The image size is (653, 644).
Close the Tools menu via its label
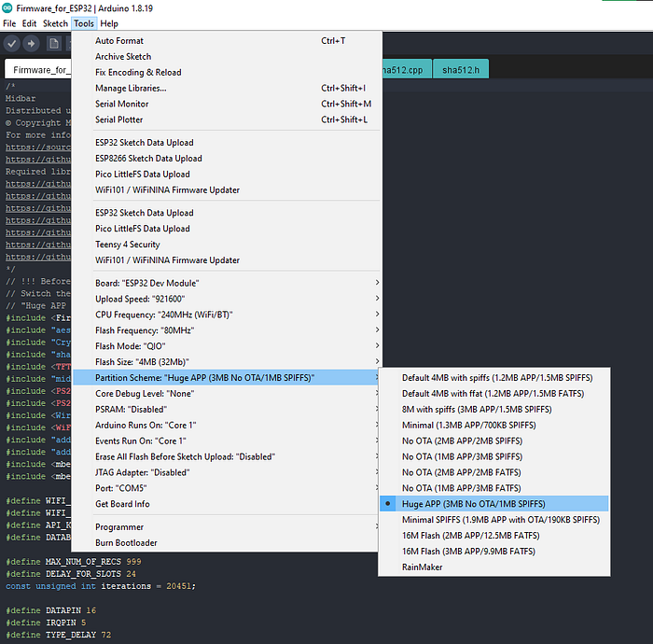pos(84,23)
